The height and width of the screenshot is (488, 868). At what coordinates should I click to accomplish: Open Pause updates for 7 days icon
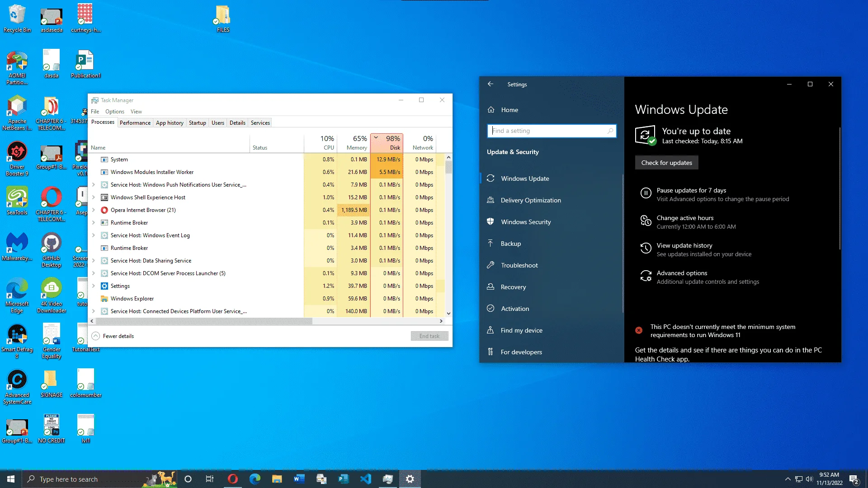coord(646,194)
